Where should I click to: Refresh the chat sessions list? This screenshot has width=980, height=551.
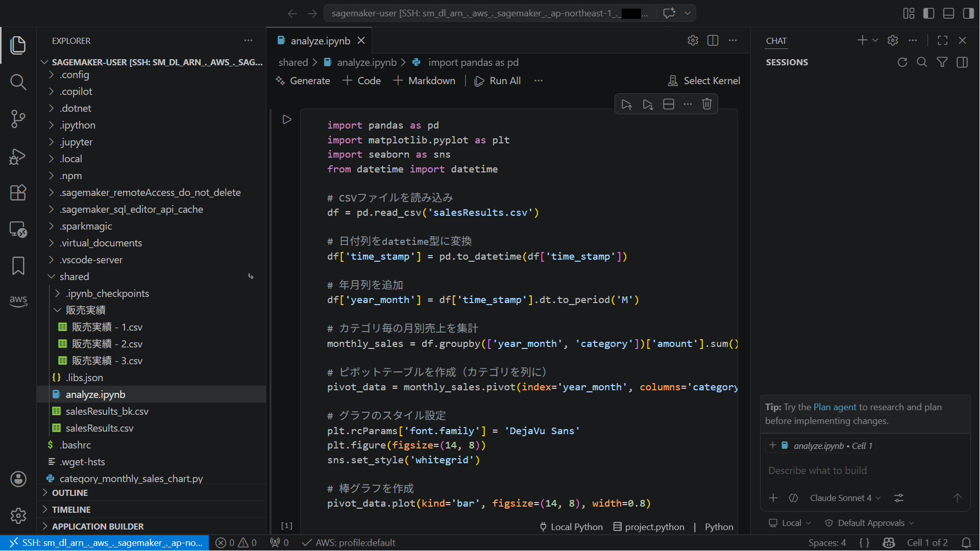tap(902, 62)
